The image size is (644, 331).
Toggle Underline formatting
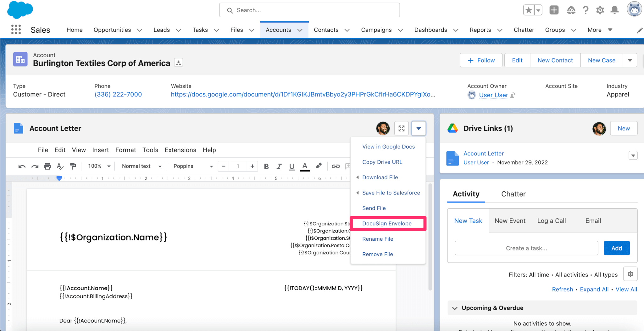pyautogui.click(x=292, y=166)
